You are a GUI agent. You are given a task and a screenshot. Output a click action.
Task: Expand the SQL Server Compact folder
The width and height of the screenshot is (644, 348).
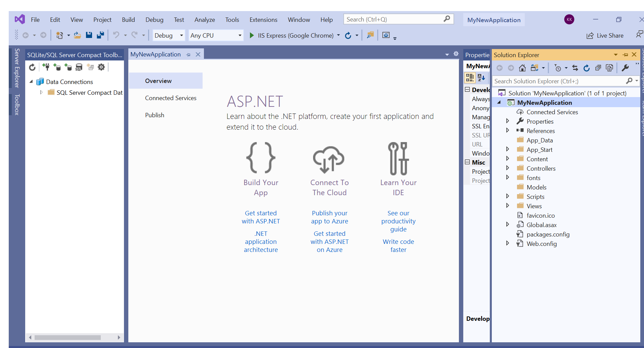(41, 92)
